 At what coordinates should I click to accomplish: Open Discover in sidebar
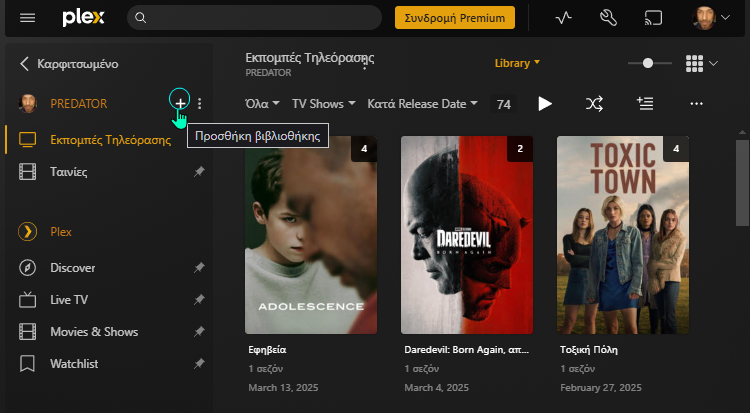pyautogui.click(x=73, y=268)
